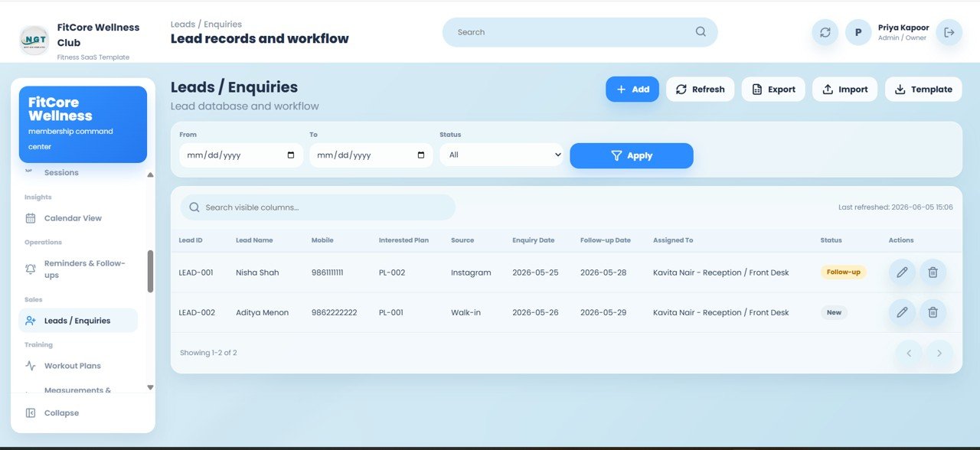Click the FitCore NGT logo
The image size is (980, 450).
point(34,40)
